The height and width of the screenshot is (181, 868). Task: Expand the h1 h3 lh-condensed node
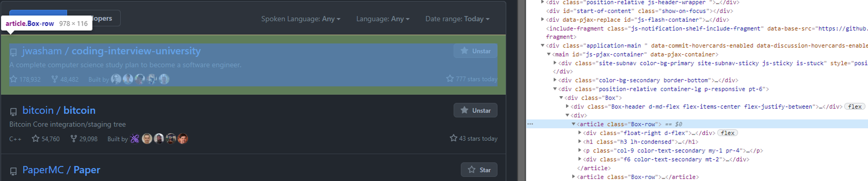pyautogui.click(x=580, y=141)
